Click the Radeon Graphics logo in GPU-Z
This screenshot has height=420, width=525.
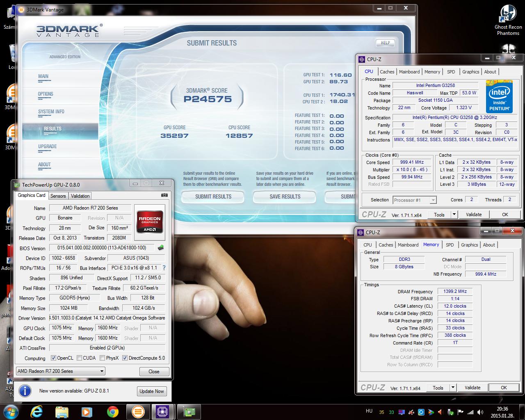(150, 221)
